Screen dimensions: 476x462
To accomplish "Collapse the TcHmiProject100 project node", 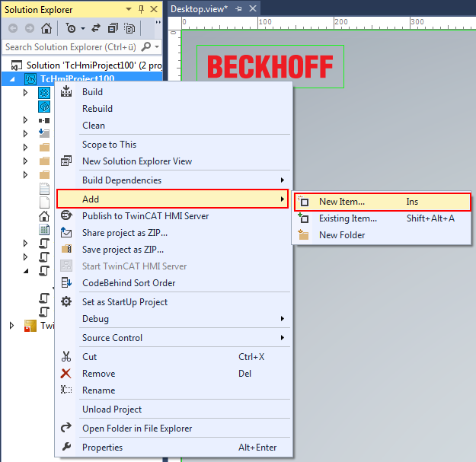I will tap(12, 79).
